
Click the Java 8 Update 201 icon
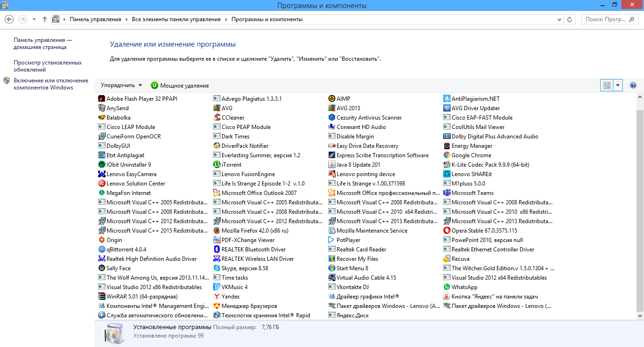pos(332,165)
